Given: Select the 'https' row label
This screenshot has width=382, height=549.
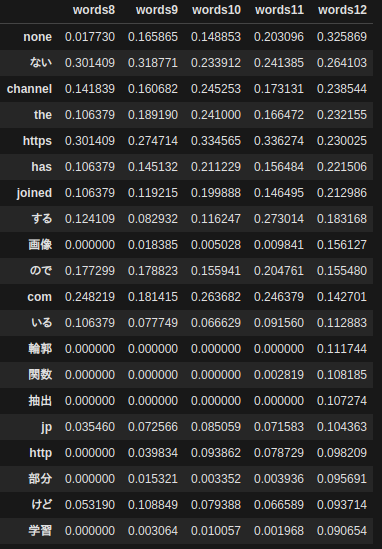Looking at the screenshot, I should click(x=37, y=141).
